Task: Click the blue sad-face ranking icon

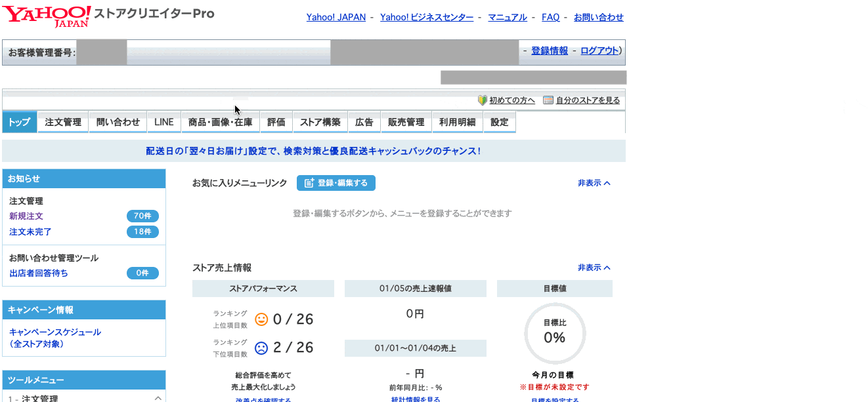Action: click(261, 348)
